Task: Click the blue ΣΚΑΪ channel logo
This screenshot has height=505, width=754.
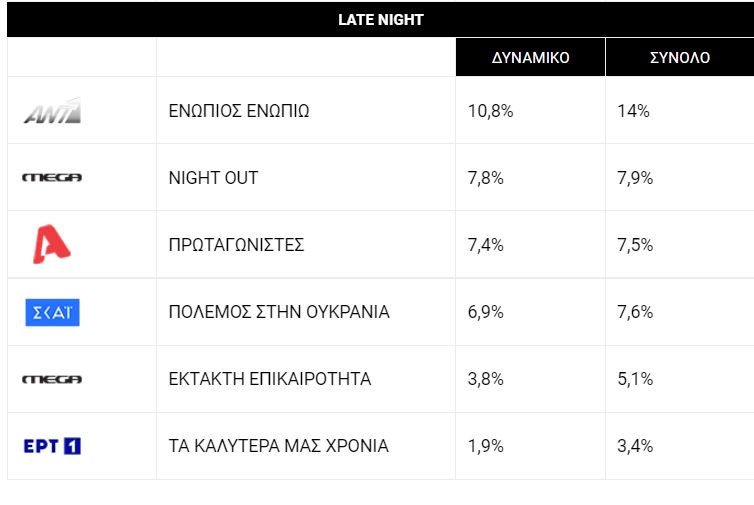Action: coord(52,312)
